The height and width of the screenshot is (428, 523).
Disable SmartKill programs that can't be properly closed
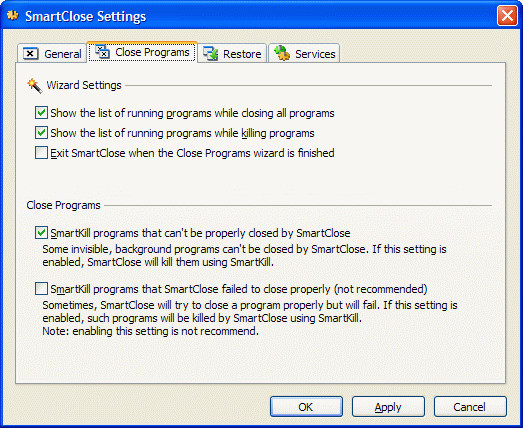coord(41,233)
